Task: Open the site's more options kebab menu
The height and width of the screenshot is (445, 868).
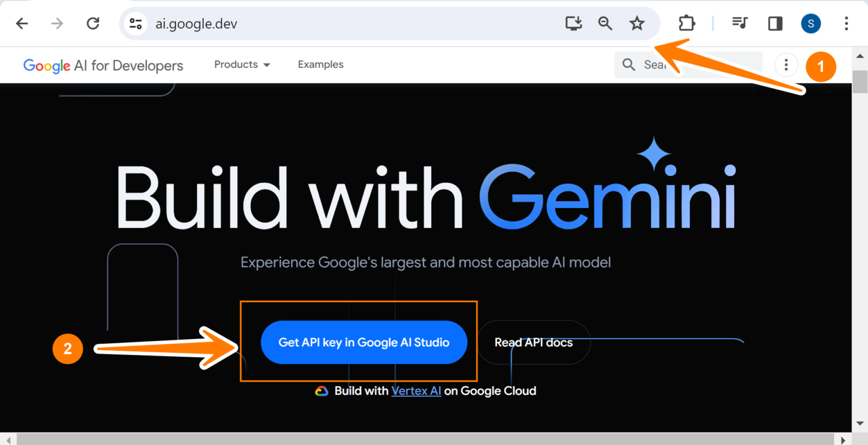Action: (x=785, y=65)
